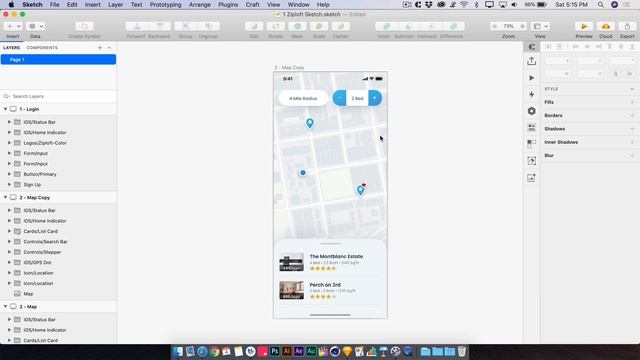Click the Backward toolbar icon

(x=160, y=27)
